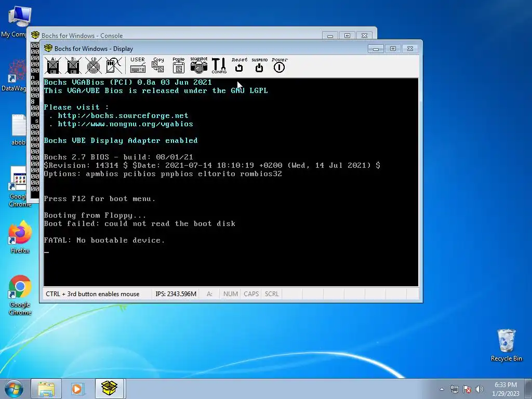
Task: Click the 'Booting from Floppy...' line
Action: point(95,216)
